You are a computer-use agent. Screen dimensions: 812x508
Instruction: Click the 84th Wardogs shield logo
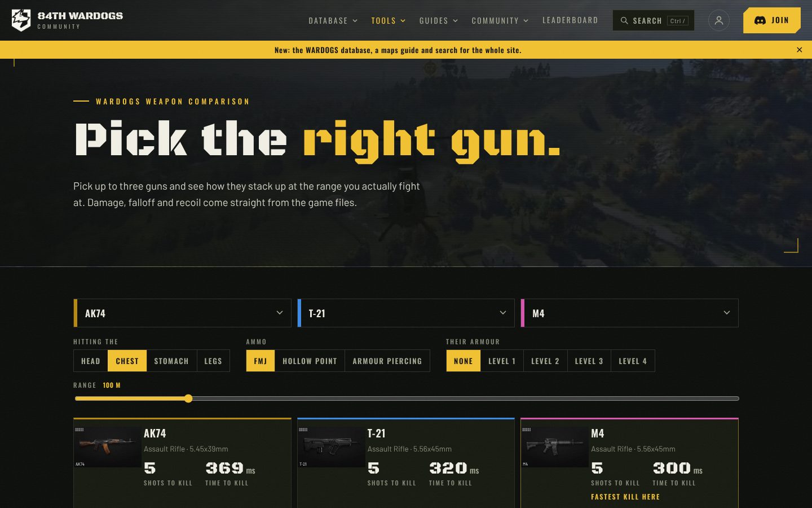pyautogui.click(x=21, y=20)
